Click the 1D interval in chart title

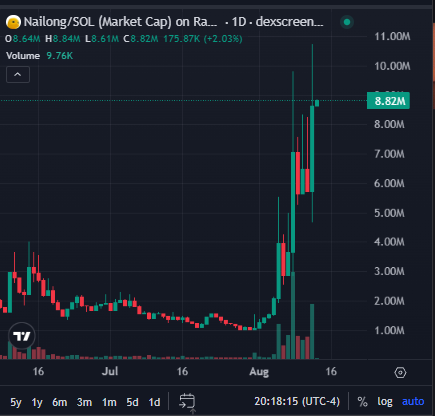pyautogui.click(x=239, y=22)
